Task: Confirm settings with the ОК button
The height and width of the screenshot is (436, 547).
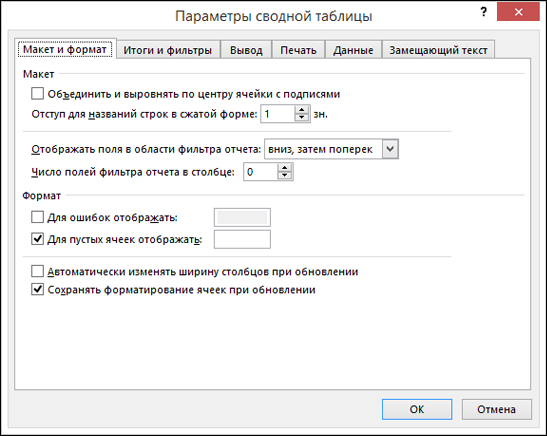Action: coord(417,409)
